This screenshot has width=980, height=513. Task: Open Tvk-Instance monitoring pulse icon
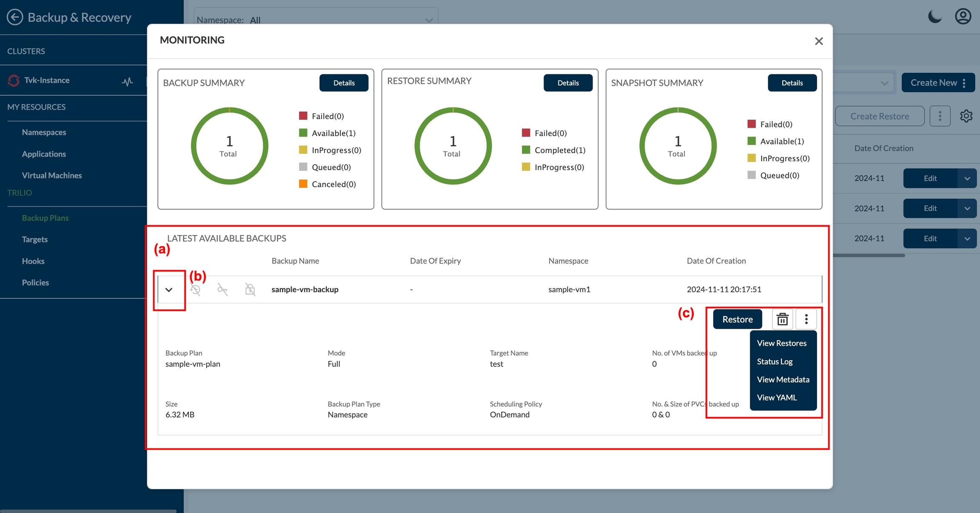[x=127, y=81]
